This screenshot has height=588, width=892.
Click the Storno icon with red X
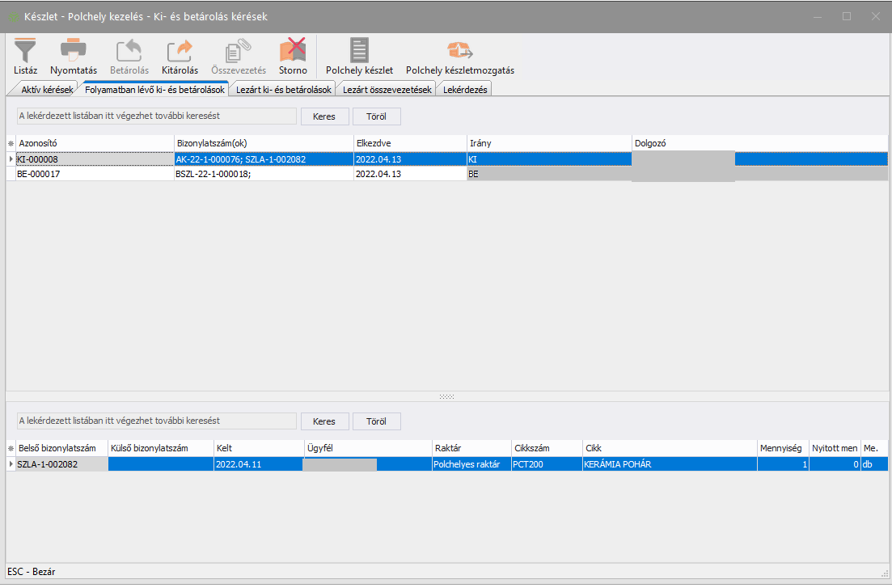pos(293,50)
